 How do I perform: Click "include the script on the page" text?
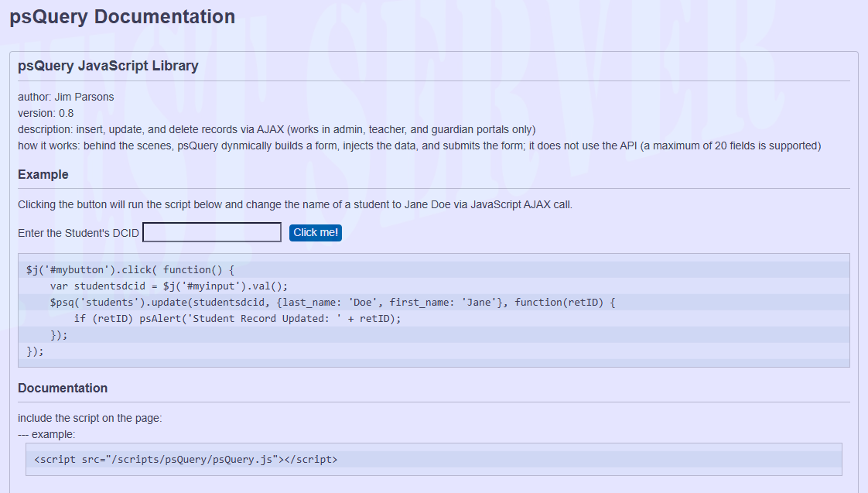[x=90, y=419]
